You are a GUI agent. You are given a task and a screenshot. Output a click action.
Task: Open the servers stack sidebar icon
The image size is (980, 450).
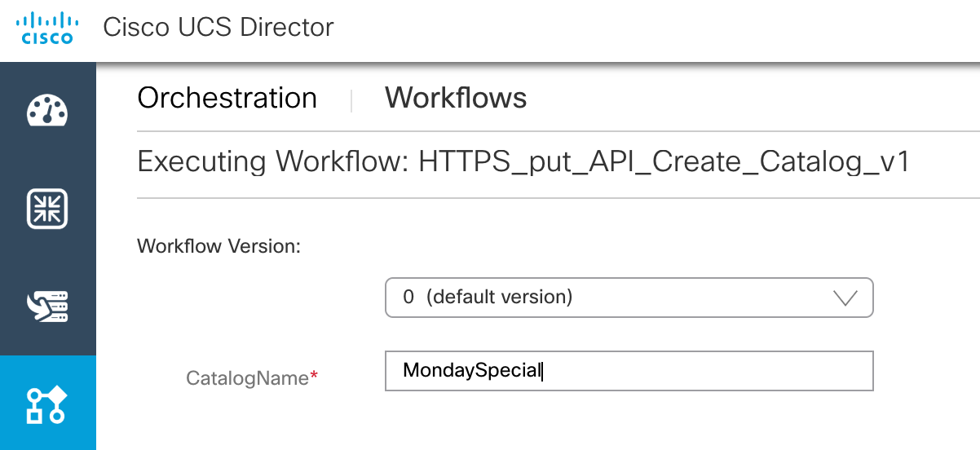(x=47, y=306)
